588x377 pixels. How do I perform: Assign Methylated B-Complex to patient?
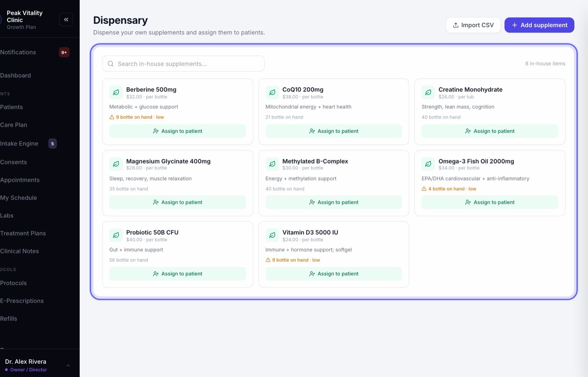(x=334, y=202)
